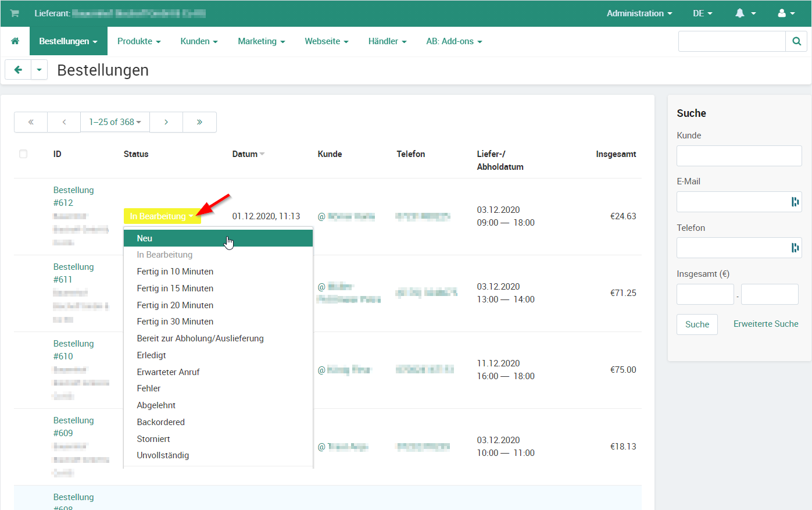Sort by the ID column header
The width and height of the screenshot is (812, 510).
tap(57, 154)
